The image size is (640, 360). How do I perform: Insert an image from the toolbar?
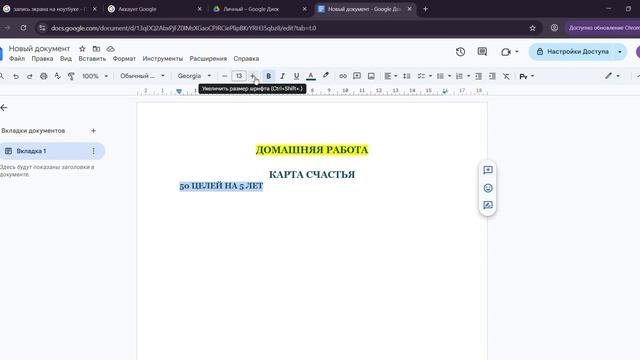[x=371, y=76]
